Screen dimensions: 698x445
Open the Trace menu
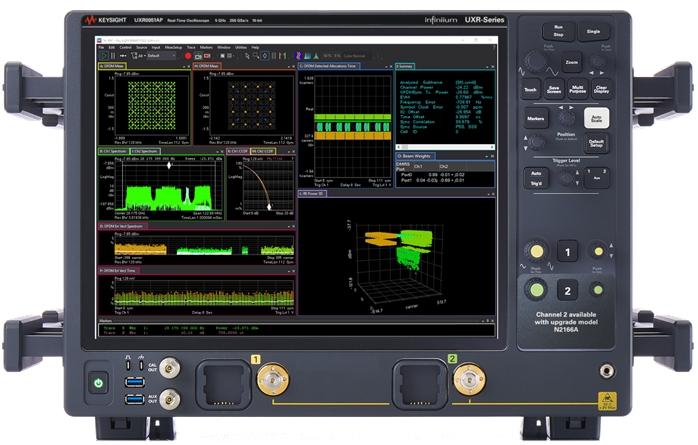[191, 47]
